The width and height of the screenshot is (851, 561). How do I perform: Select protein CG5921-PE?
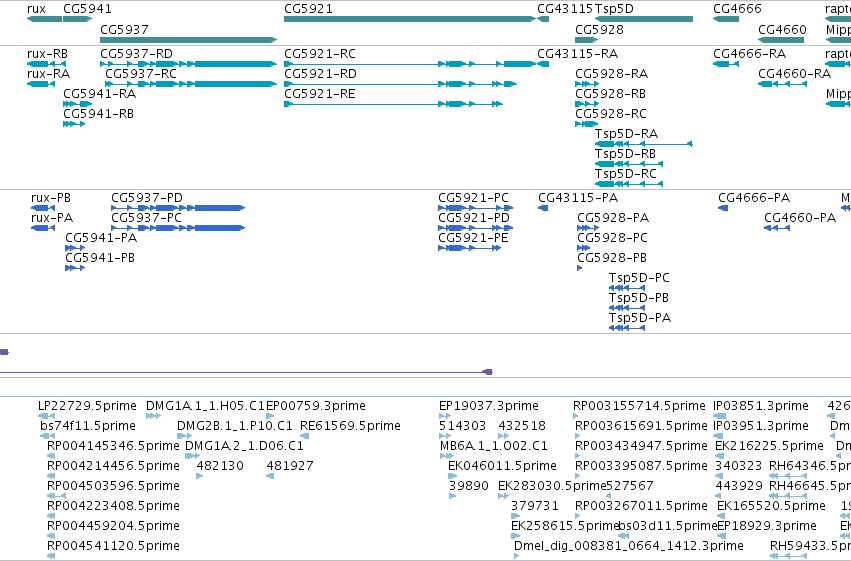click(473, 238)
